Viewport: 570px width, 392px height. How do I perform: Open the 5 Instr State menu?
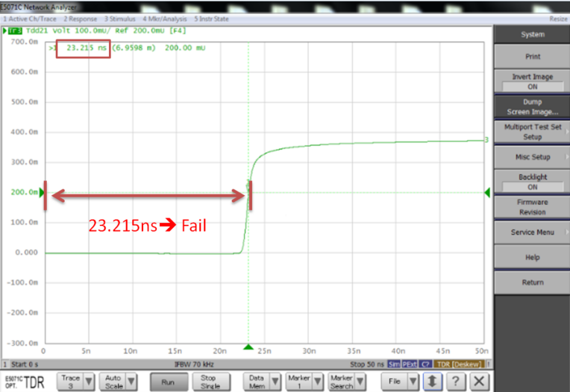coord(211,19)
